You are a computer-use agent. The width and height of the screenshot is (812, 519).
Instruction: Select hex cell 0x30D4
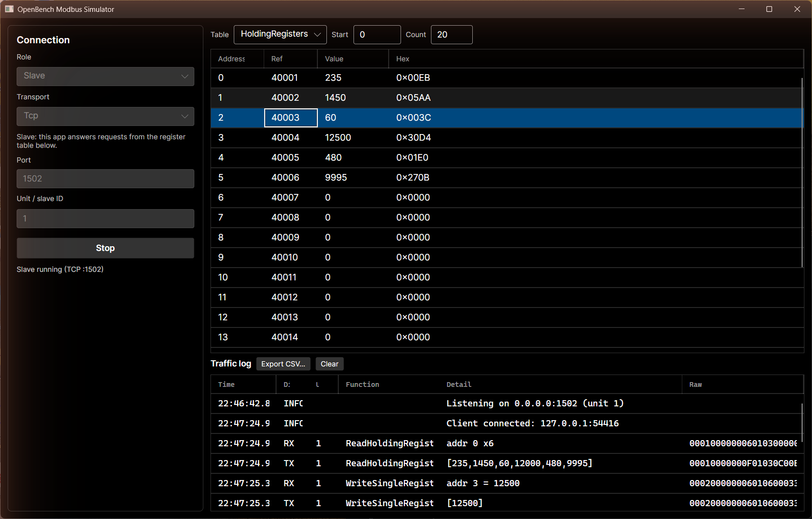click(413, 138)
